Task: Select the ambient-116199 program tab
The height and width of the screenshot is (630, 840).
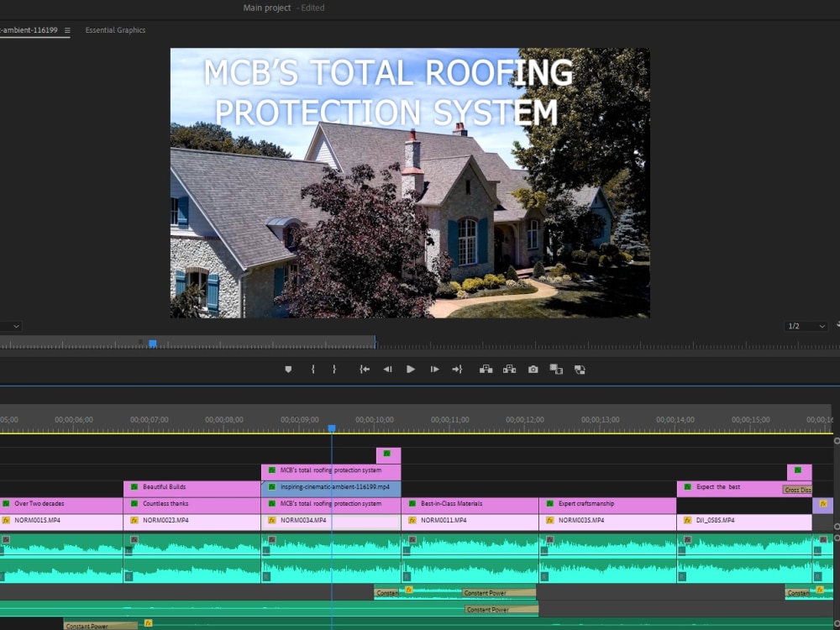Action: click(x=29, y=30)
